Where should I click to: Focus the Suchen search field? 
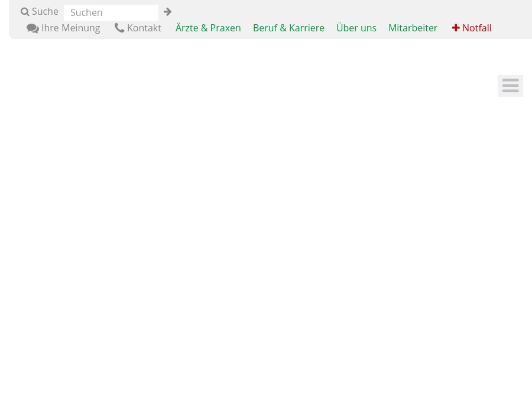[111, 12]
